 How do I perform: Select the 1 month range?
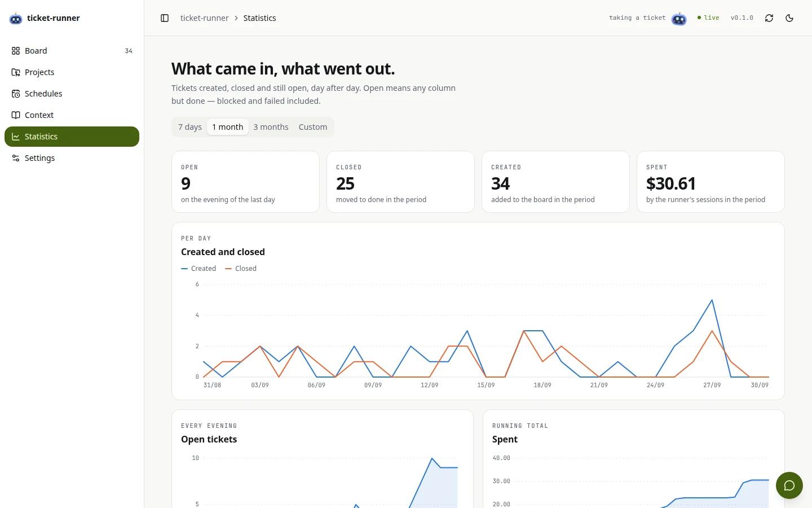[228, 127]
